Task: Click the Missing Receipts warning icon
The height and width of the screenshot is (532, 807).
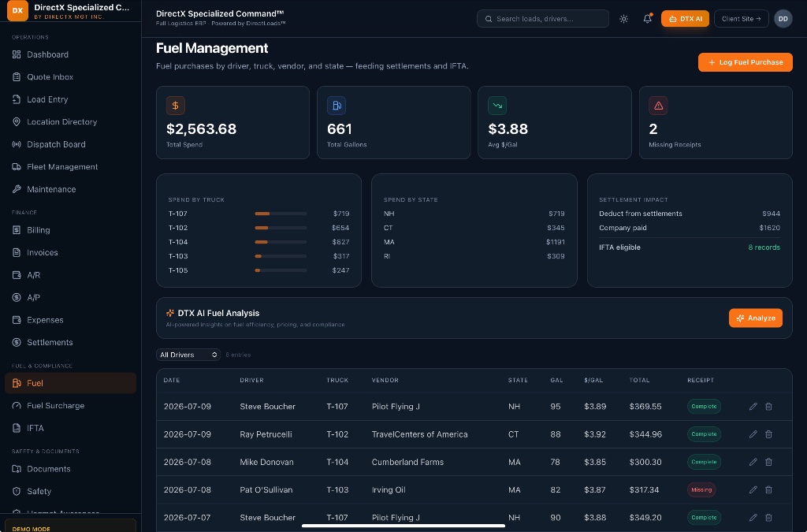Action: (658, 106)
